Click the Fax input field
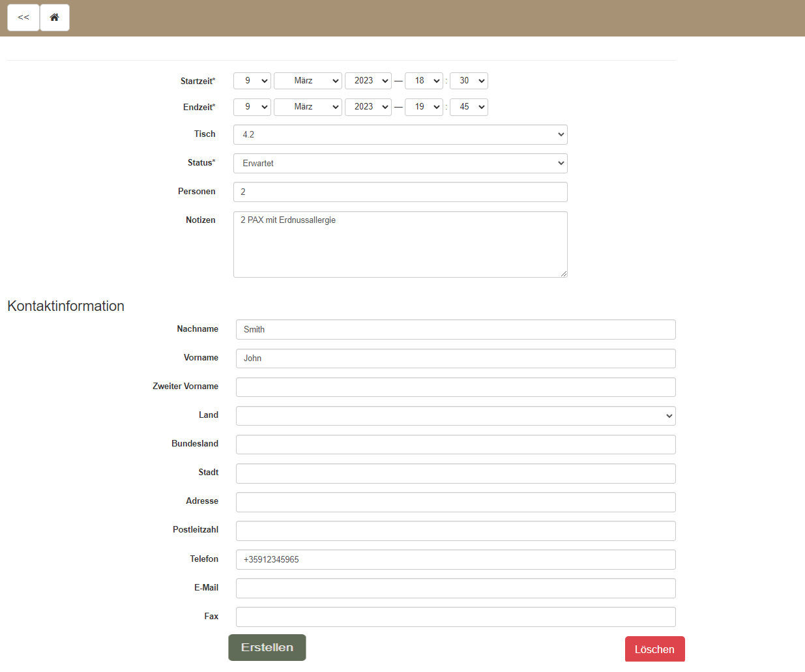Screen dimensions: 805x672 click(x=456, y=617)
